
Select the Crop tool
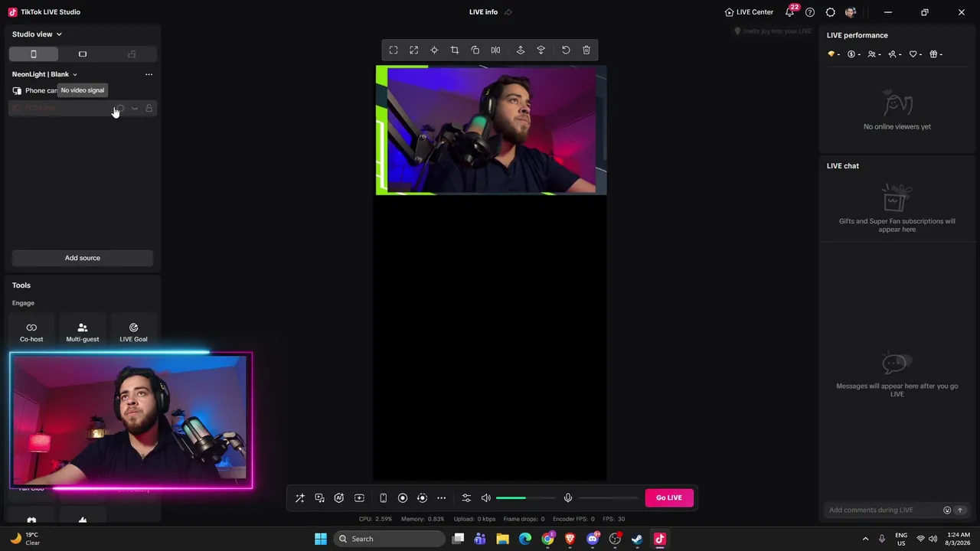pos(455,51)
